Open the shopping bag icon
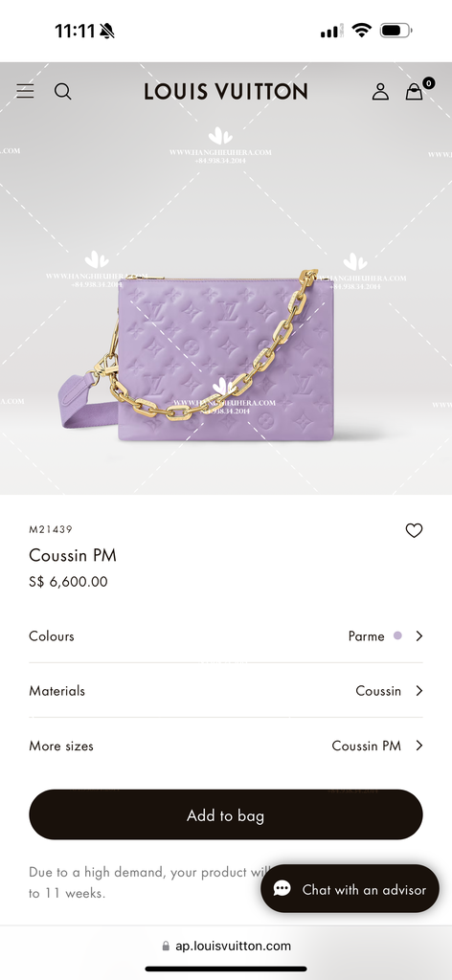The image size is (452, 980). click(x=415, y=92)
